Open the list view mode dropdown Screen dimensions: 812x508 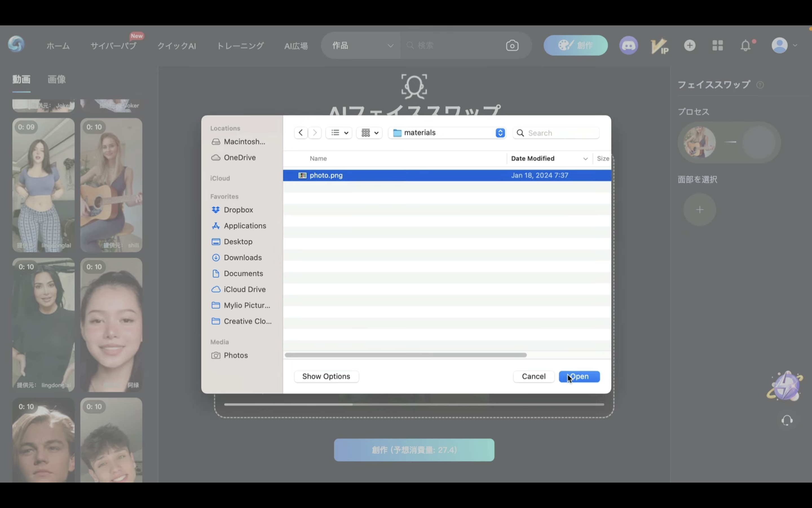pyautogui.click(x=339, y=133)
